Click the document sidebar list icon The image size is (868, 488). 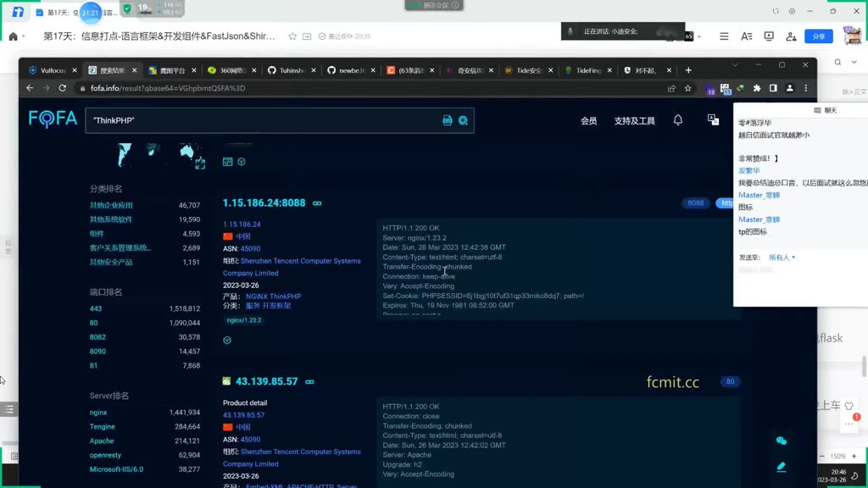pyautogui.click(x=8, y=409)
